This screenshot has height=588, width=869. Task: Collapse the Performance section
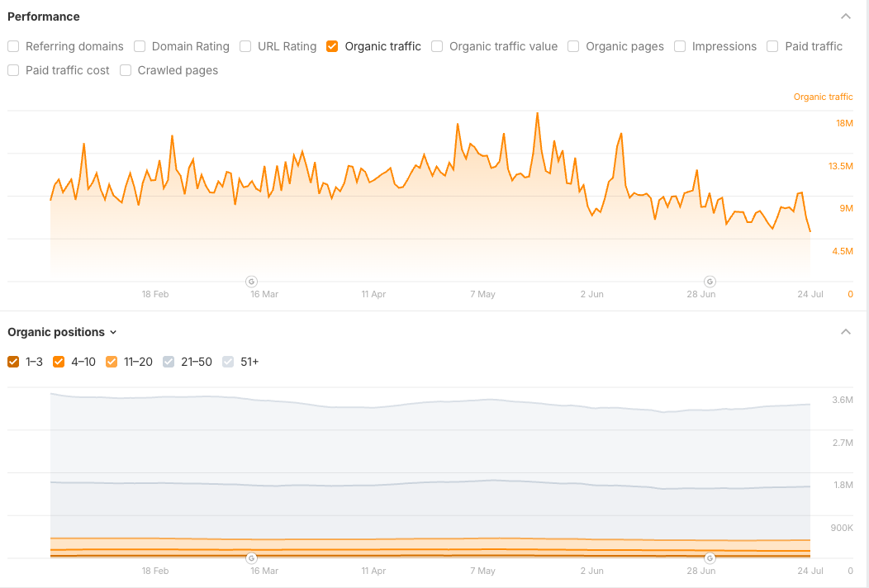(x=845, y=17)
